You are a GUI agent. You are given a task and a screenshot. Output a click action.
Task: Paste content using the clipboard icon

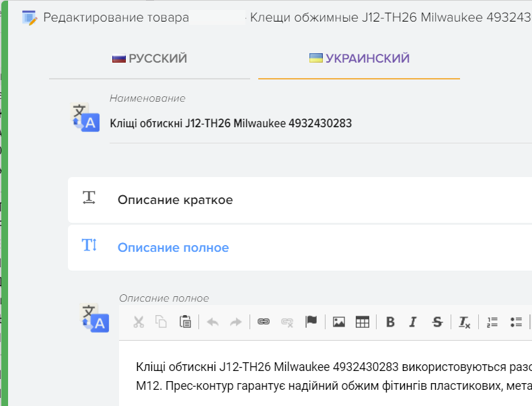(x=185, y=322)
